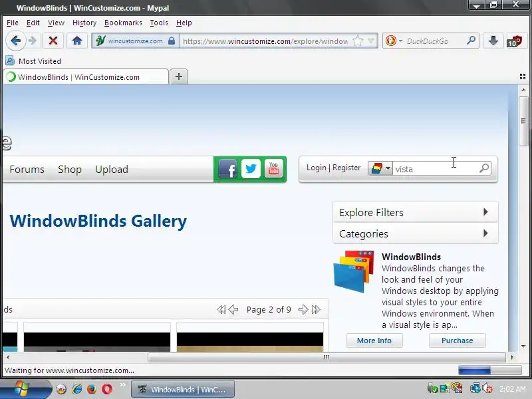The width and height of the screenshot is (532, 399).
Task: Click the Purchase button
Action: [457, 340]
